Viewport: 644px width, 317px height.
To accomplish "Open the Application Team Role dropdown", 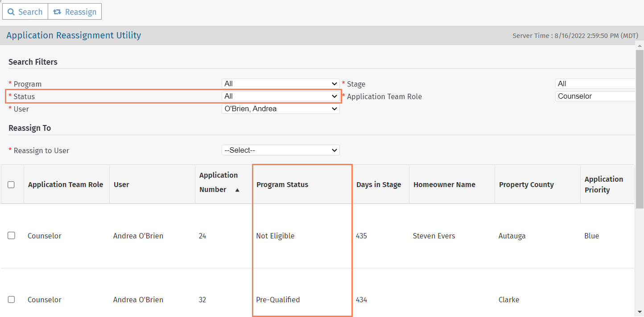I will pyautogui.click(x=594, y=96).
